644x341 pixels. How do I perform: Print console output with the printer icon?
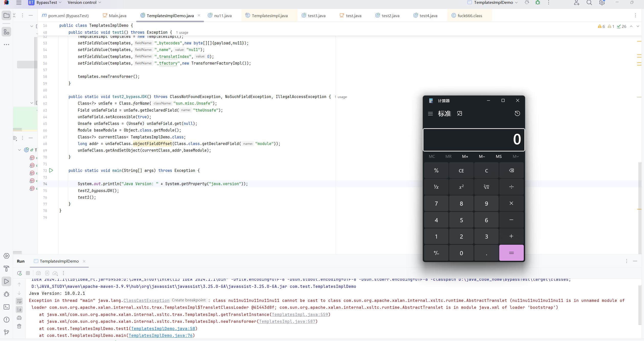click(x=19, y=318)
